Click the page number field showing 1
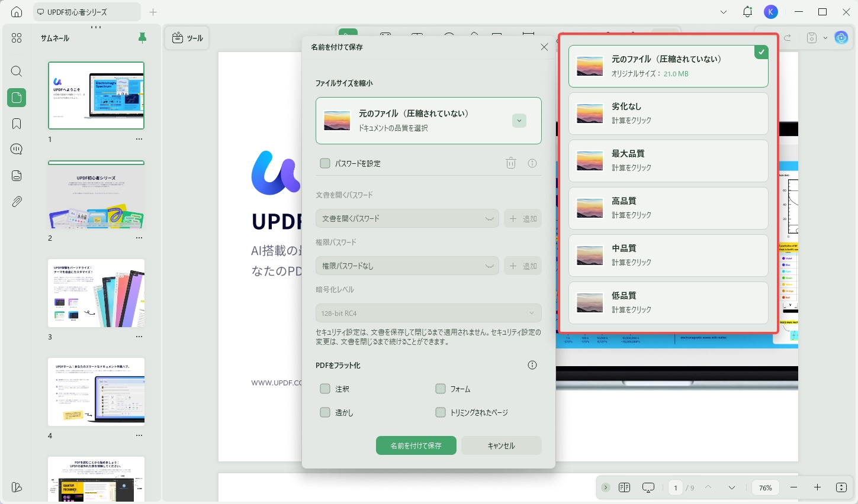 click(676, 487)
